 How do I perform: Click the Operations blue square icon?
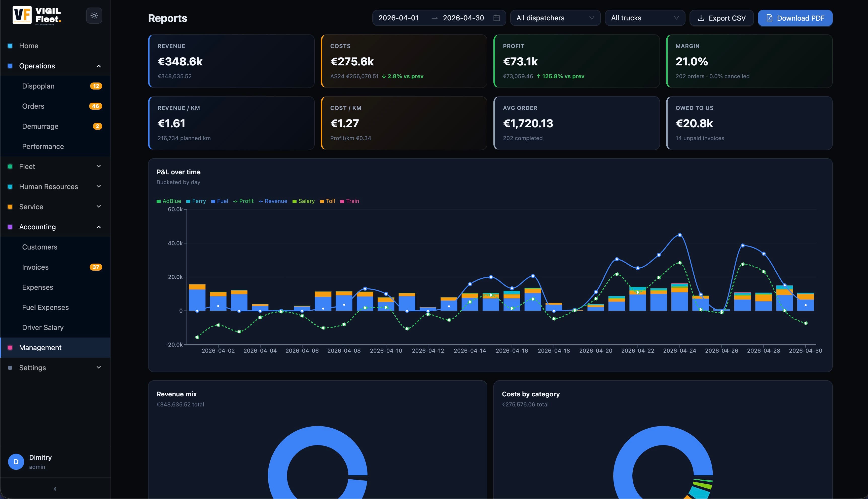tap(10, 66)
